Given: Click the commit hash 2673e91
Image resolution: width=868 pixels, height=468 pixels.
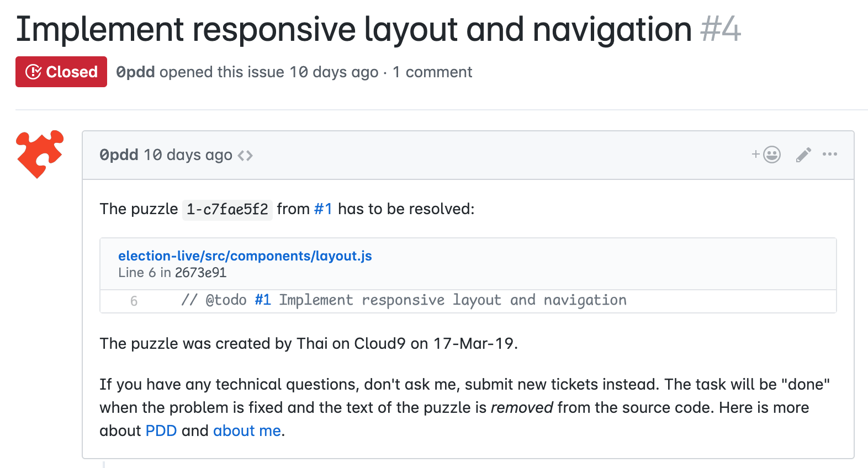Looking at the screenshot, I should tap(200, 273).
